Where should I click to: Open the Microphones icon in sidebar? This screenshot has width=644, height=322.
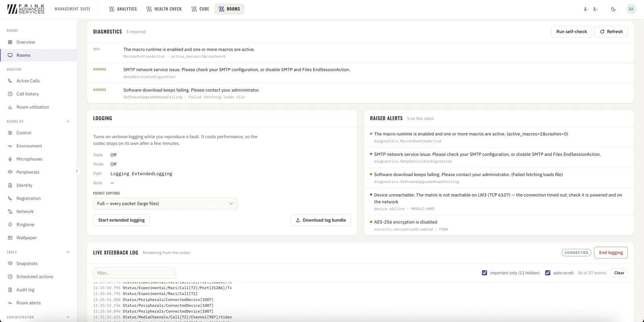click(10, 159)
